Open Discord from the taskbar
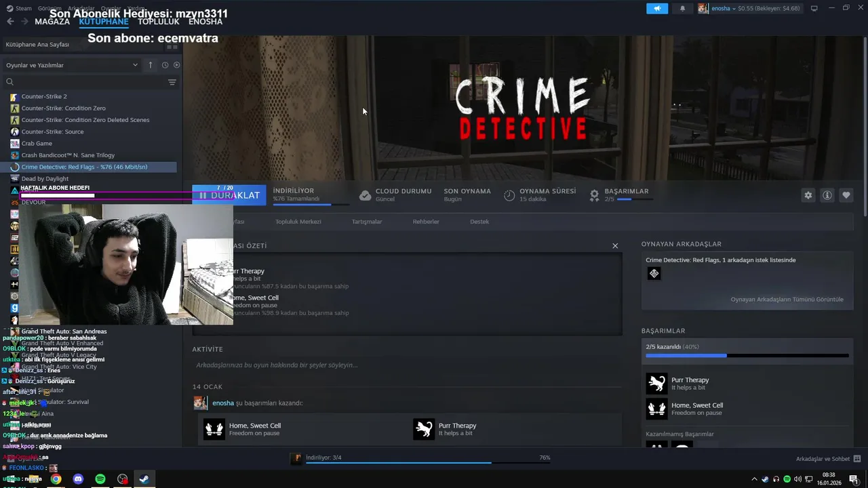Viewport: 868px width, 488px height. [x=78, y=479]
